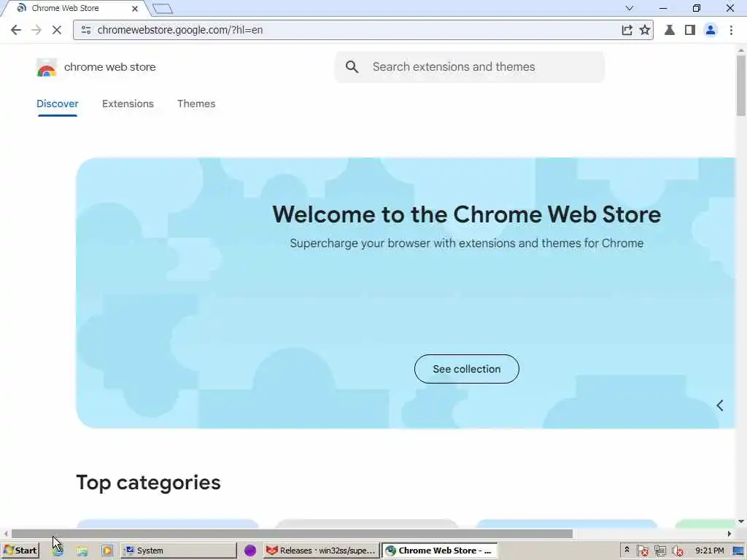Switch to the Extensions tab
747x560 pixels.
tap(128, 104)
